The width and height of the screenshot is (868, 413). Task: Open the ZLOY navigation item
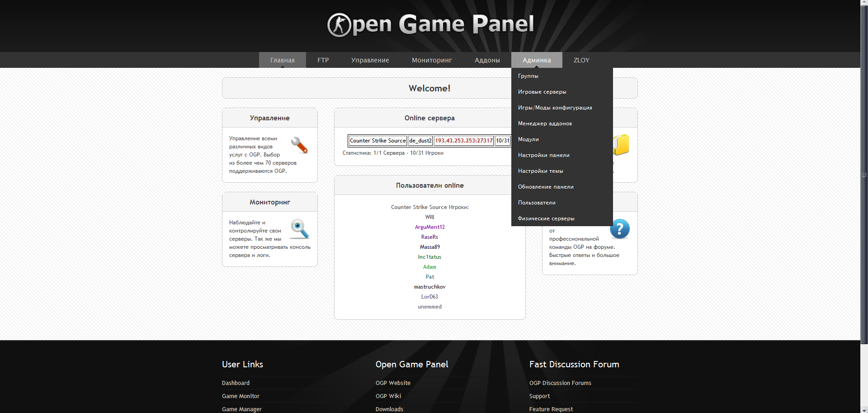(581, 60)
